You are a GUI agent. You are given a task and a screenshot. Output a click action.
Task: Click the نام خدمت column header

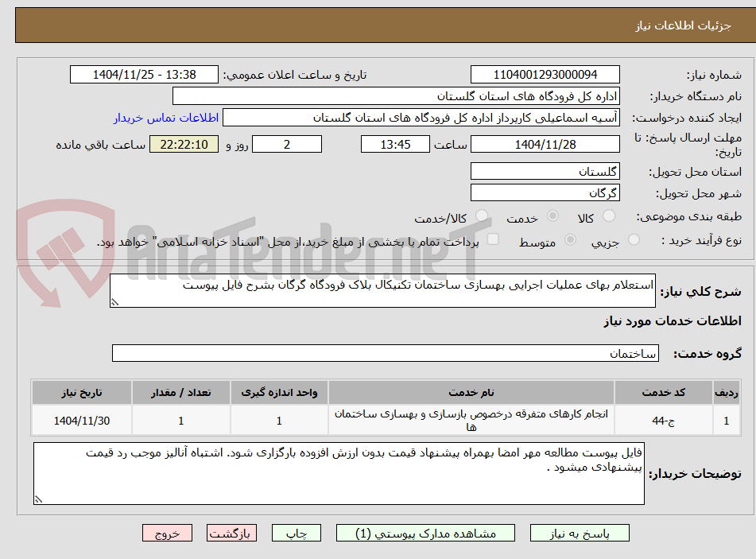point(471,393)
